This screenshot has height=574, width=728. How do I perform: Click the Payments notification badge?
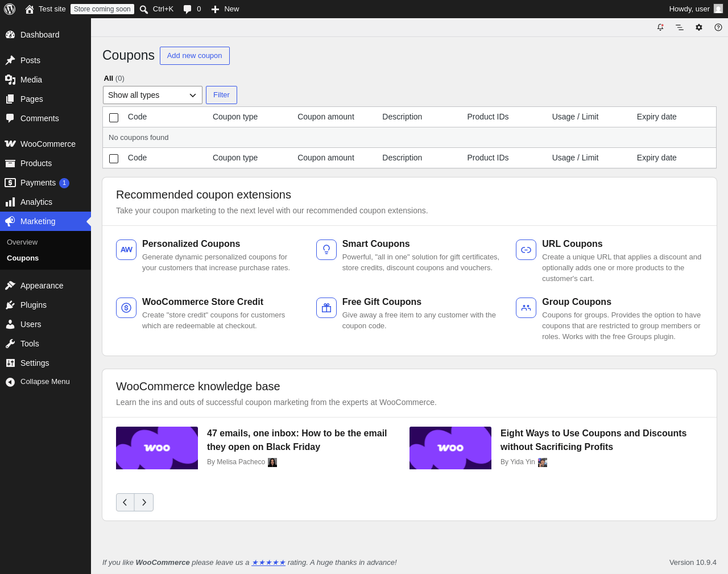click(x=64, y=183)
